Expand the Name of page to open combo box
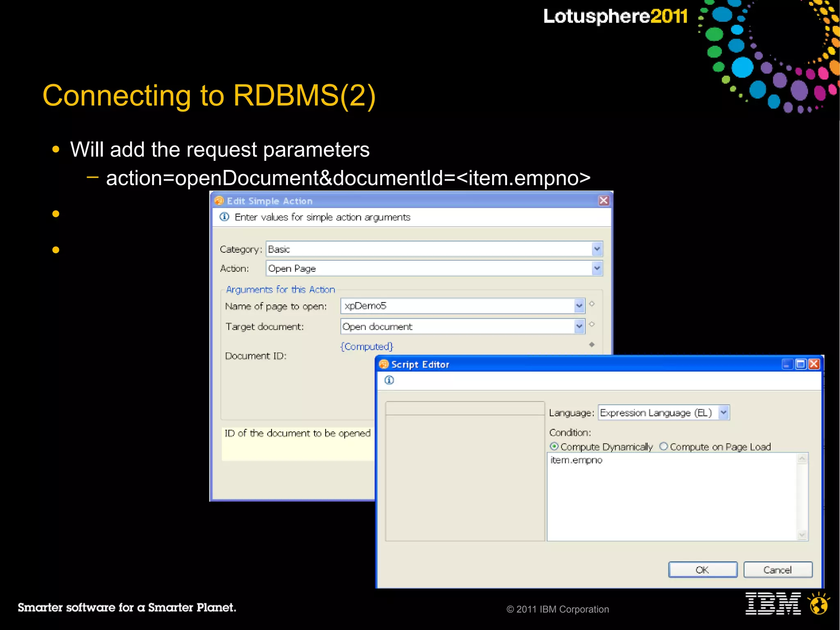The height and width of the screenshot is (630, 840). click(579, 306)
